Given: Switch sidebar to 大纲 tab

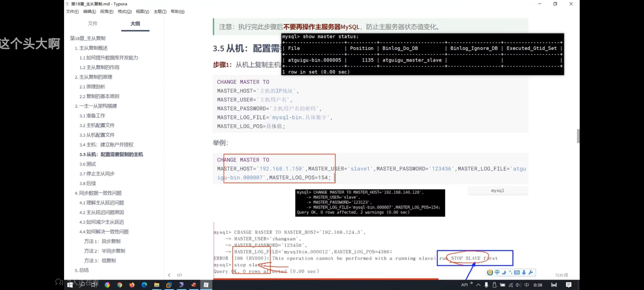Looking at the screenshot, I should coord(135,23).
